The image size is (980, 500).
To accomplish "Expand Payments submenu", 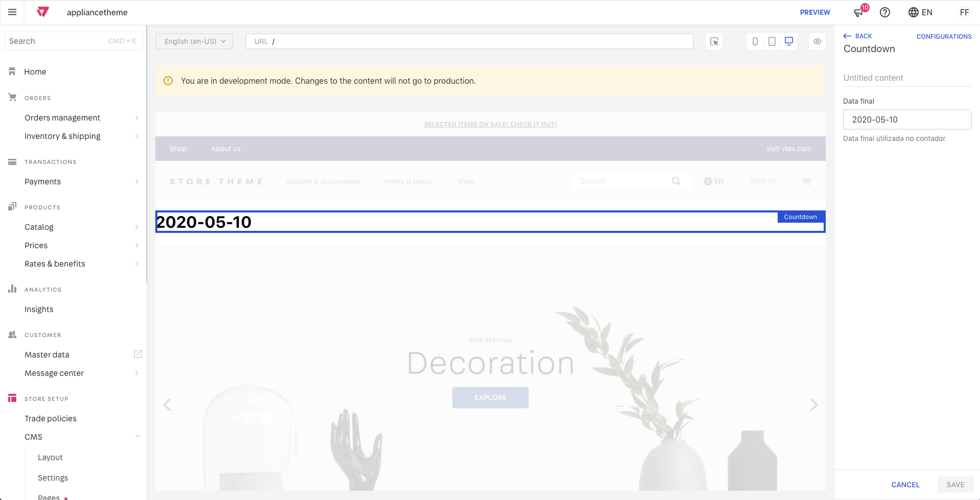I will [x=137, y=181].
